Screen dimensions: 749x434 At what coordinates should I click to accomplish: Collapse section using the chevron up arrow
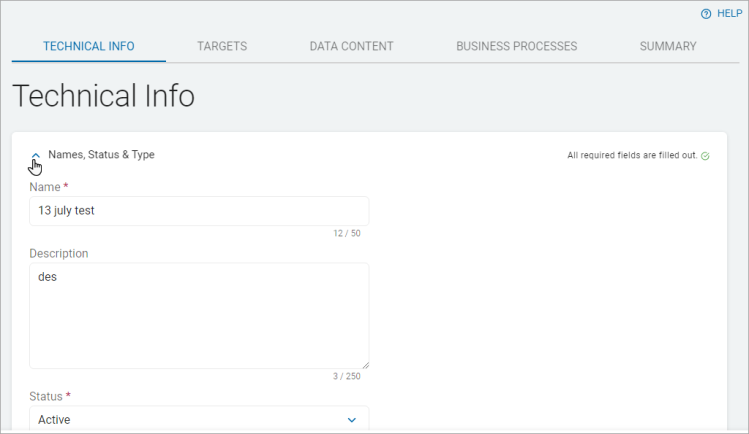(36, 156)
